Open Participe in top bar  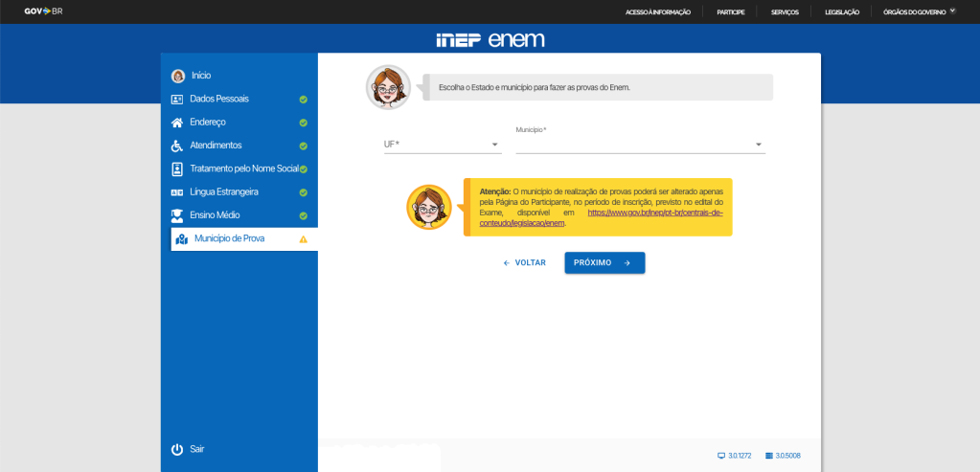pyautogui.click(x=731, y=11)
